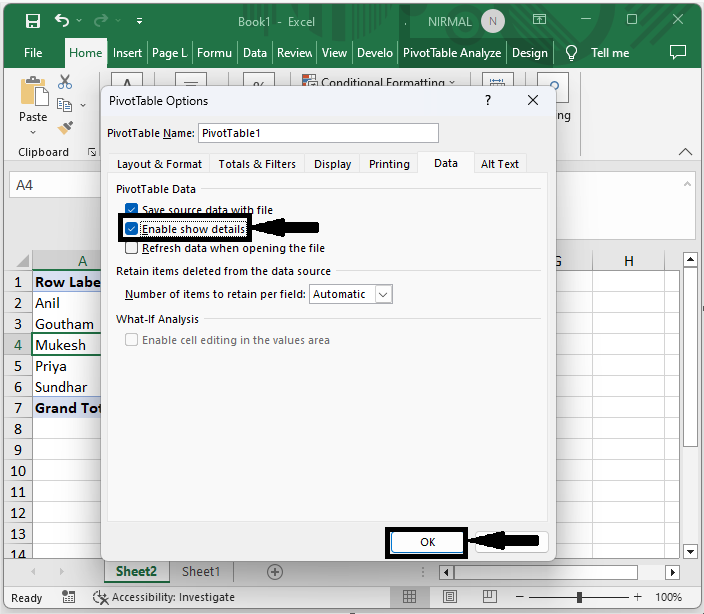Select the Format Painter brush icon
704x614 pixels.
pos(65,128)
